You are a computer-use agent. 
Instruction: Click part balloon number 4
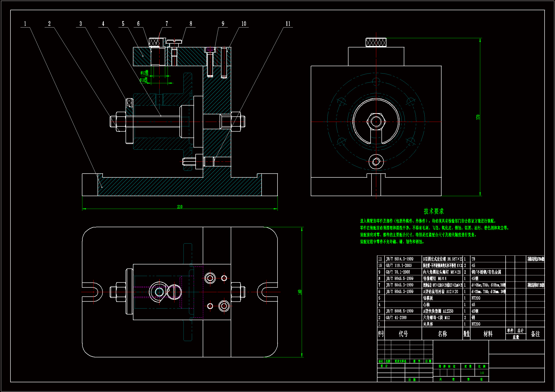tap(103, 24)
